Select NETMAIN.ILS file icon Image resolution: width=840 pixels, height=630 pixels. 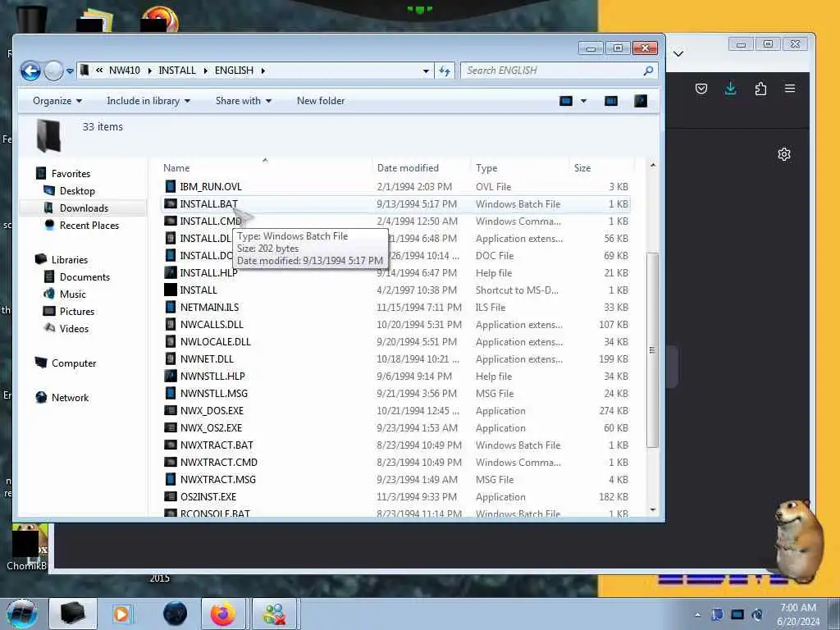click(171, 307)
